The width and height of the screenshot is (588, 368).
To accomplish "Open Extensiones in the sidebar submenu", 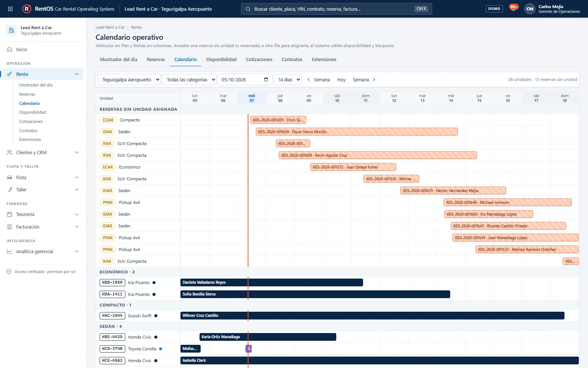I will coord(30,139).
